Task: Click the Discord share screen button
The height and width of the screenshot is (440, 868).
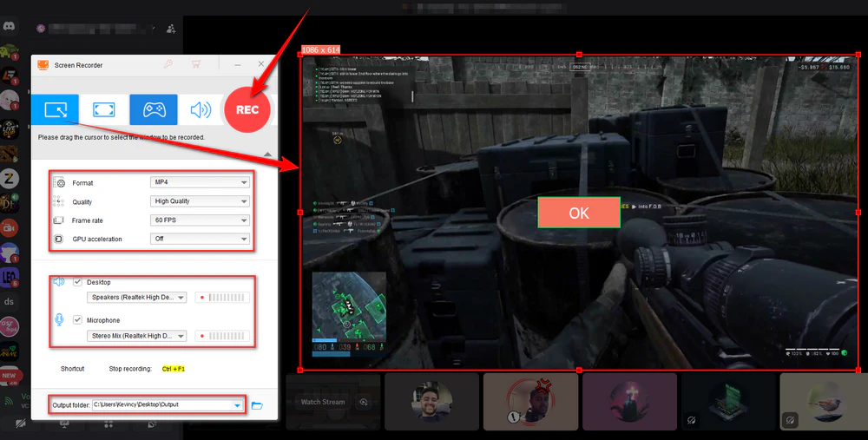Action: pos(65,424)
